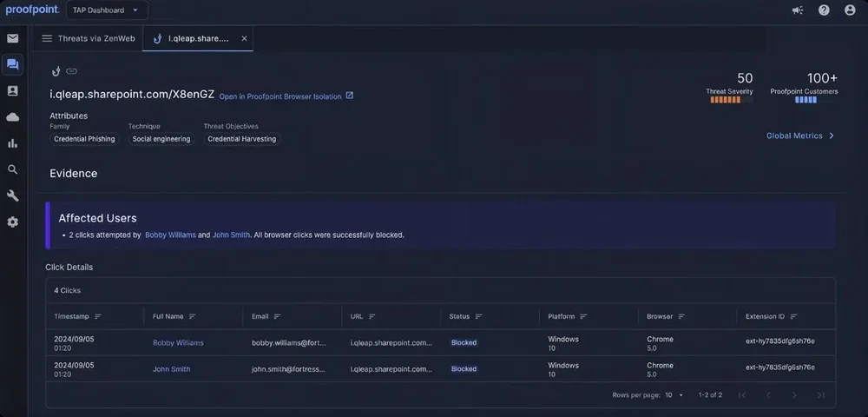
Task: Open the bar chart reports sidebar icon
Action: coord(13,143)
